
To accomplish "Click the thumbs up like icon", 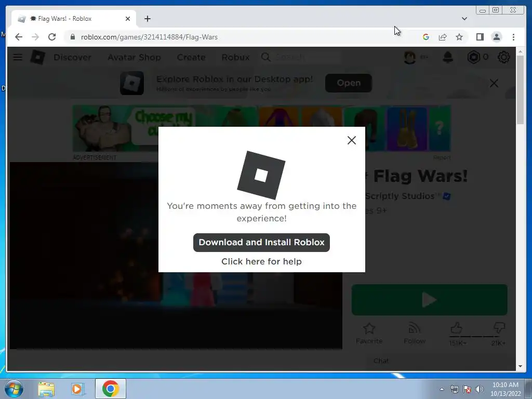I will (456, 328).
